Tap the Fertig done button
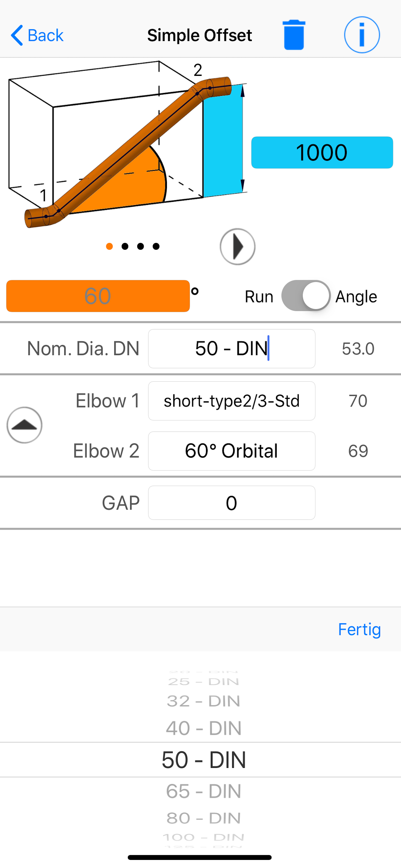Image resolution: width=401 pixels, height=868 pixels. (x=359, y=629)
